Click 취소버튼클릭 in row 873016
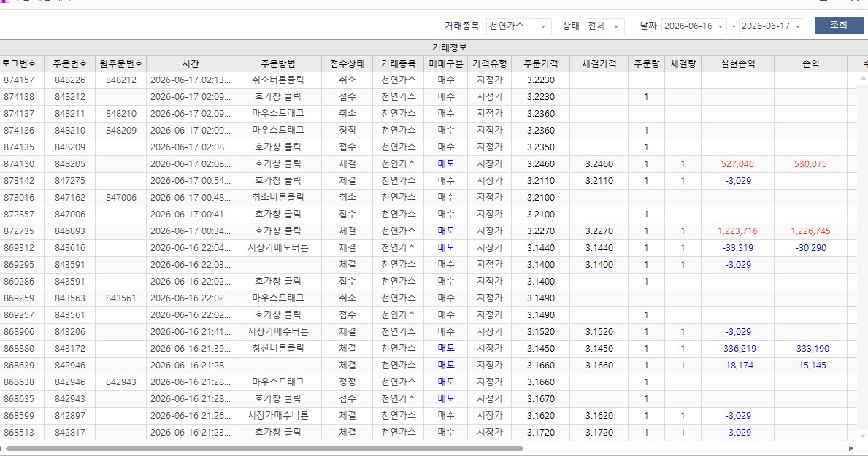This screenshot has width=868, height=456. (278, 197)
